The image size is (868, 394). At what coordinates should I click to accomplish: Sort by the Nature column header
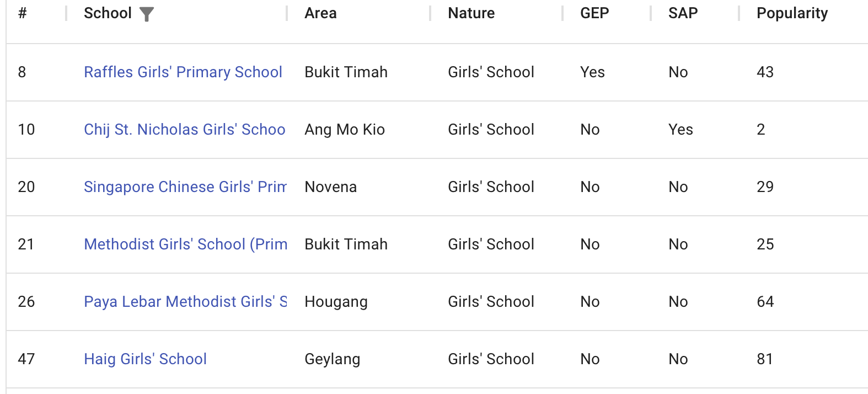click(471, 13)
